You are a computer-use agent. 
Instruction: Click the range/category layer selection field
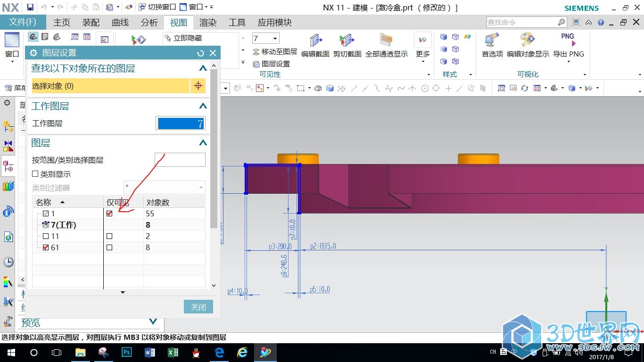click(x=180, y=160)
